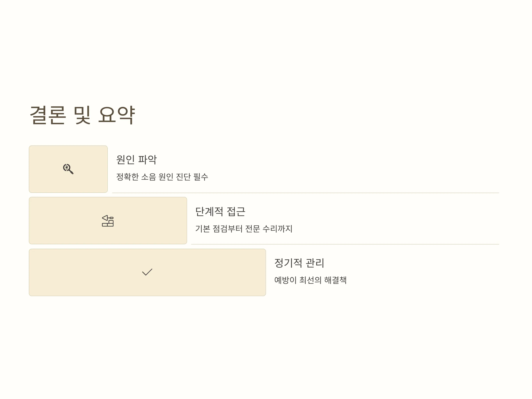Click the checkmark icon

[x=147, y=272]
